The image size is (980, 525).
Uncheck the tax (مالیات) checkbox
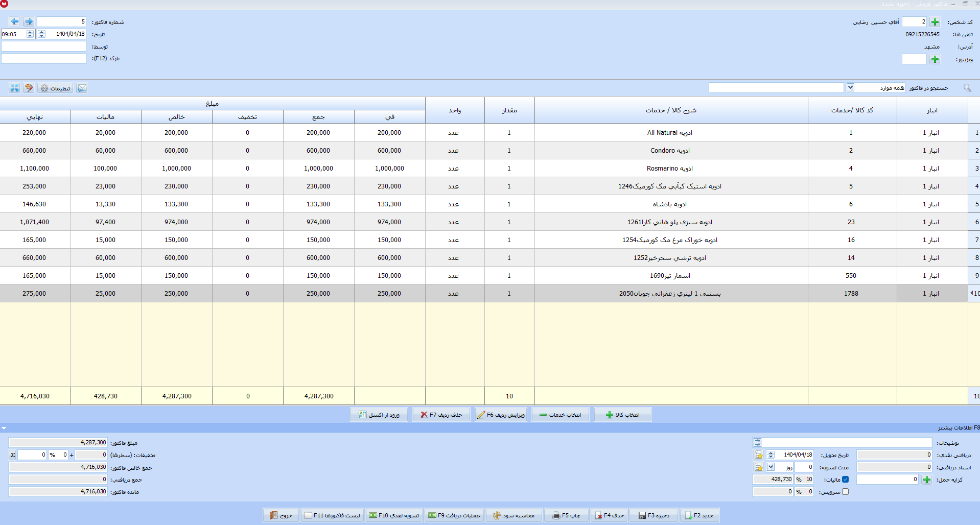[x=845, y=480]
